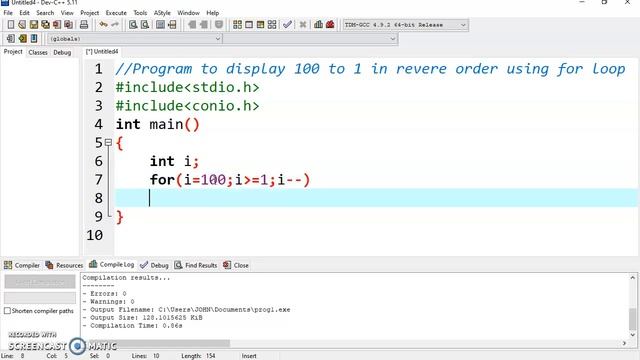Click the grayed Forward navigation arrow
This screenshot has height=360, width=640.
coord(203,25)
